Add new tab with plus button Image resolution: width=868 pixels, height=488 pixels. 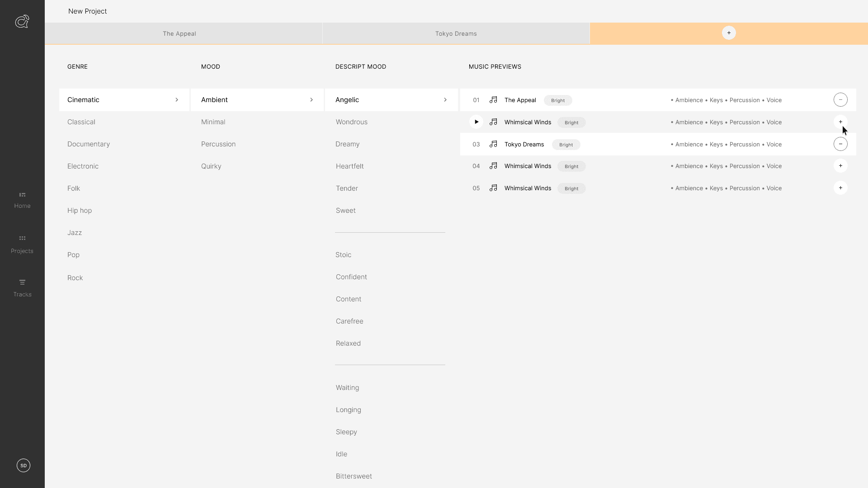(729, 33)
